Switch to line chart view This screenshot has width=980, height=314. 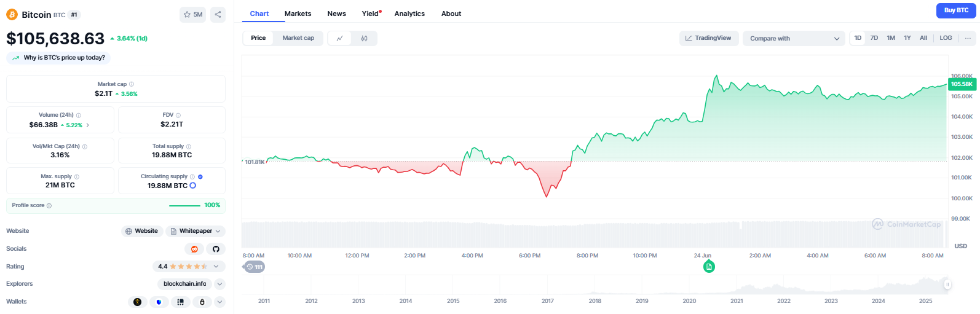339,38
